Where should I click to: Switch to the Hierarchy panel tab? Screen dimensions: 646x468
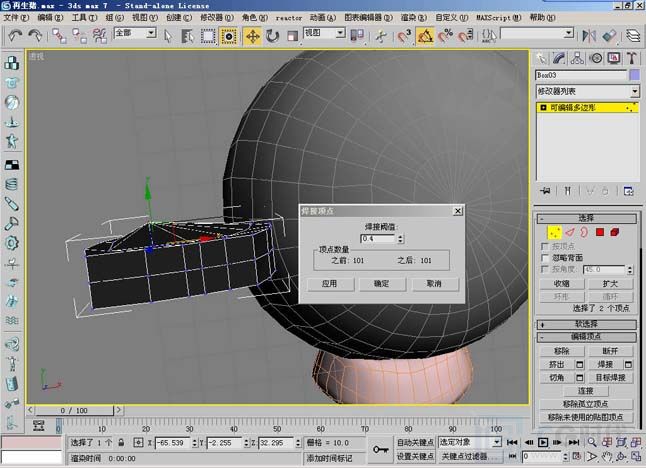(x=577, y=58)
